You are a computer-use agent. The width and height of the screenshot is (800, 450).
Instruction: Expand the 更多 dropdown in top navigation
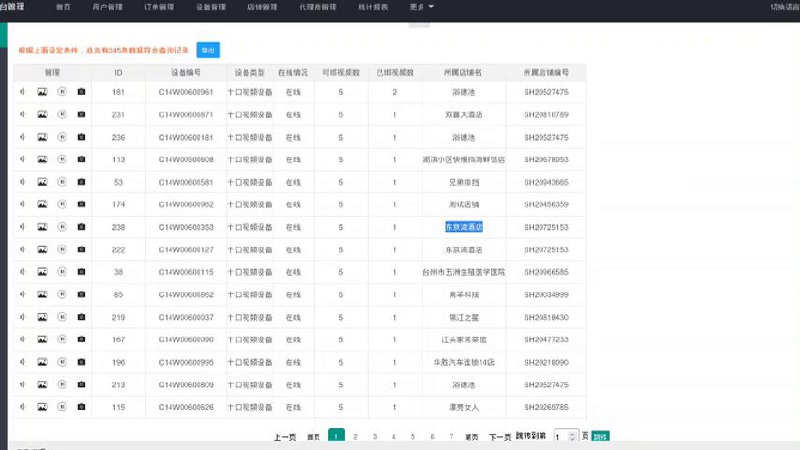tap(422, 7)
